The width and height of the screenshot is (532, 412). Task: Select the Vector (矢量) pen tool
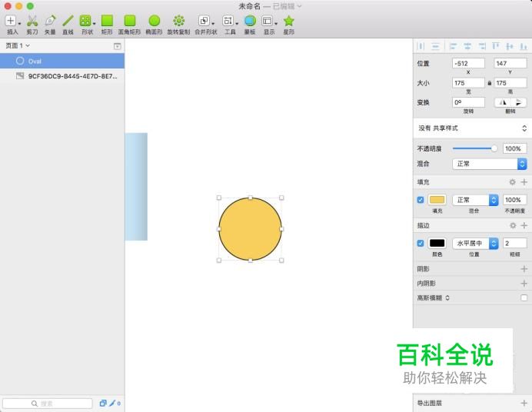(x=50, y=22)
